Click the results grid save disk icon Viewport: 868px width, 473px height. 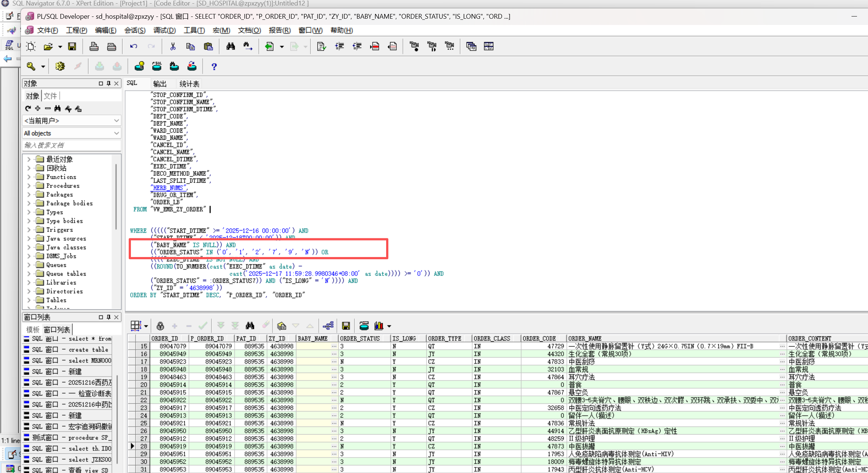click(346, 326)
